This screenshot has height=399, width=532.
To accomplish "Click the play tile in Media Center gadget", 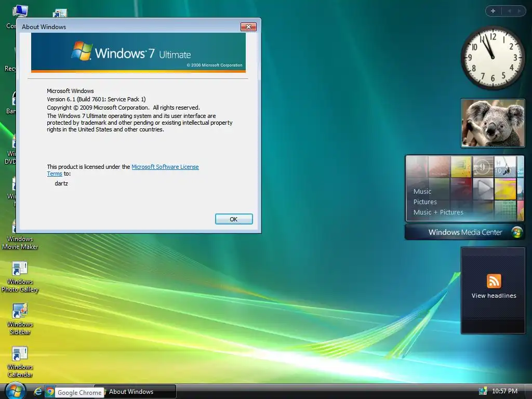I will click(483, 188).
